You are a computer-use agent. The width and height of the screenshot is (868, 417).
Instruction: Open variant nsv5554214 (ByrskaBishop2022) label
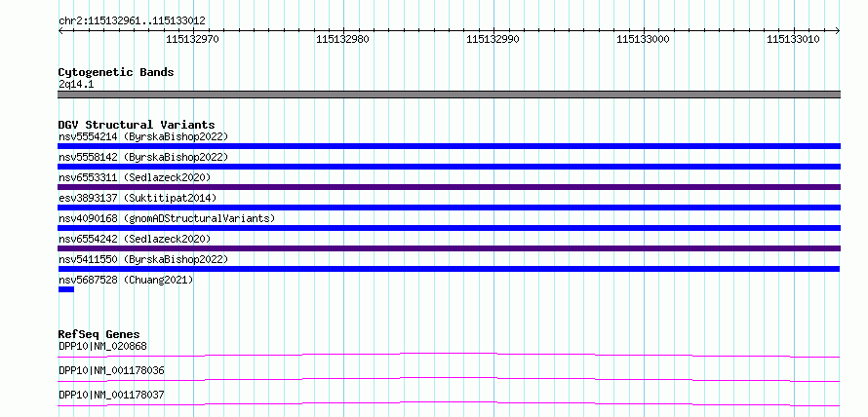tap(142, 136)
